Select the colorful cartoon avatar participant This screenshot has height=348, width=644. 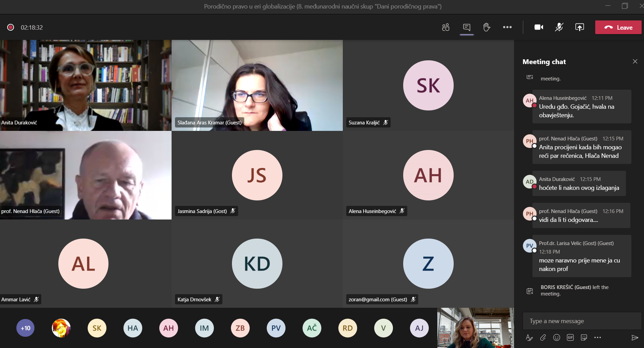pos(61,328)
